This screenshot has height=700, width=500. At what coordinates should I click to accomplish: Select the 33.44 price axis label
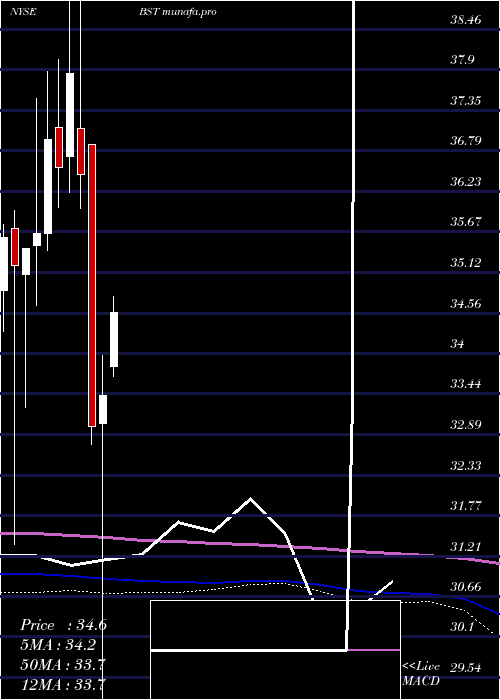pyautogui.click(x=466, y=384)
